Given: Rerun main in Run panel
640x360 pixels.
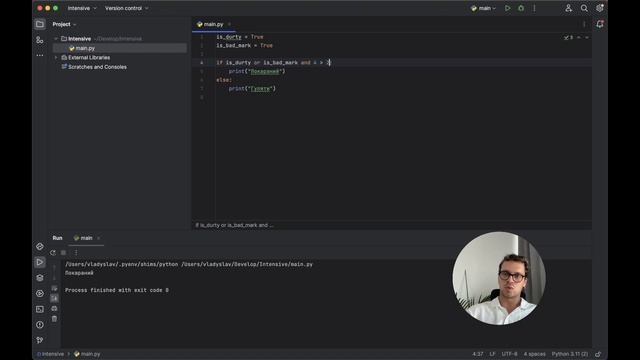Looking at the screenshot, I should click(x=53, y=253).
